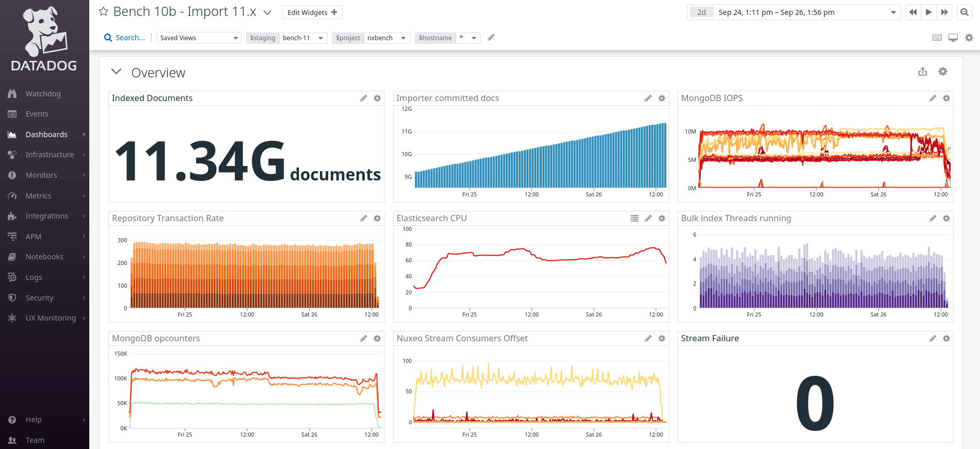Open the $hostname variable dropdown
The image size is (980, 449).
click(447, 38)
